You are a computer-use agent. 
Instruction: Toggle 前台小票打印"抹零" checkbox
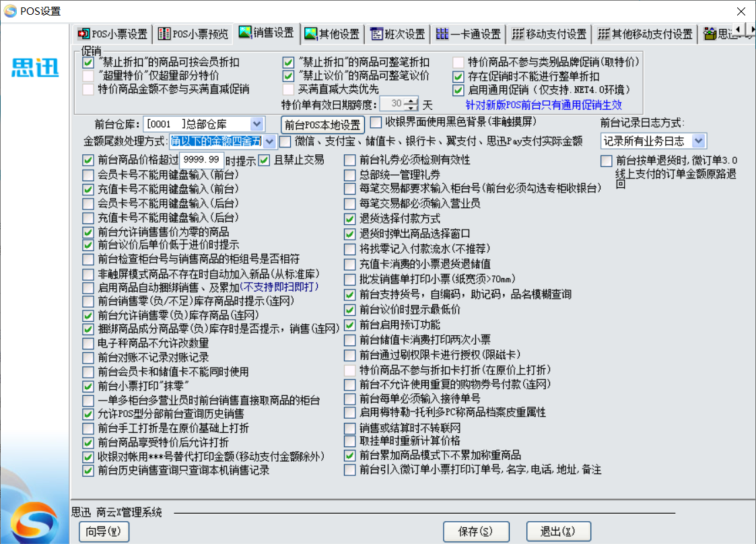tap(88, 386)
